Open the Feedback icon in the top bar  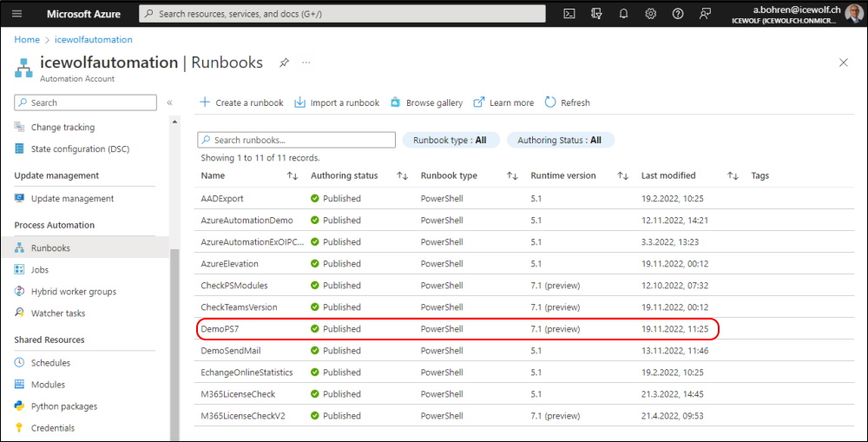[x=705, y=14]
